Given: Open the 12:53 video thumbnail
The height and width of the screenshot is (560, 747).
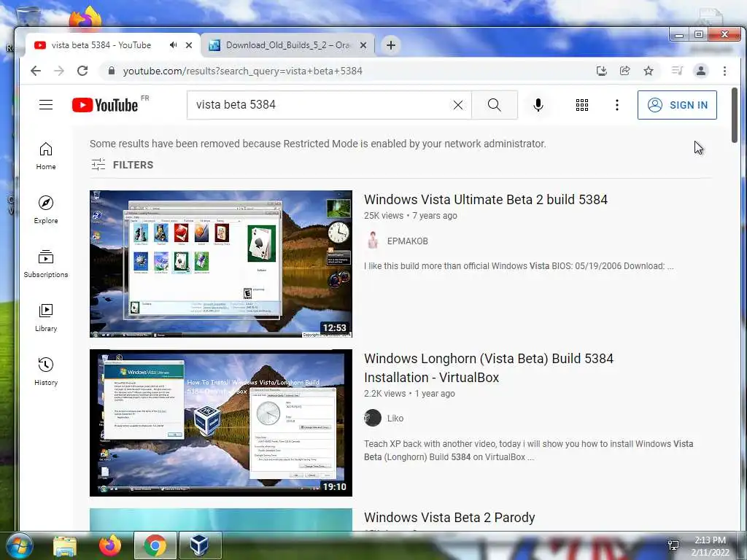Looking at the screenshot, I should click(221, 264).
